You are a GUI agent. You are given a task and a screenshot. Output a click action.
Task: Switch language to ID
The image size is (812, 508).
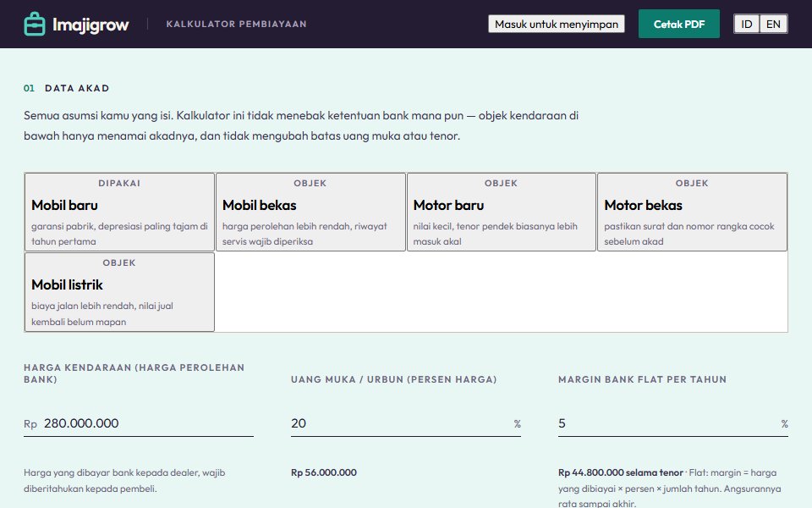pos(746,24)
